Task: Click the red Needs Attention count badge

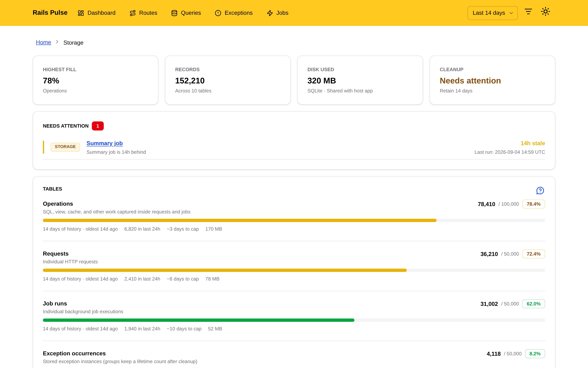Action: point(98,126)
